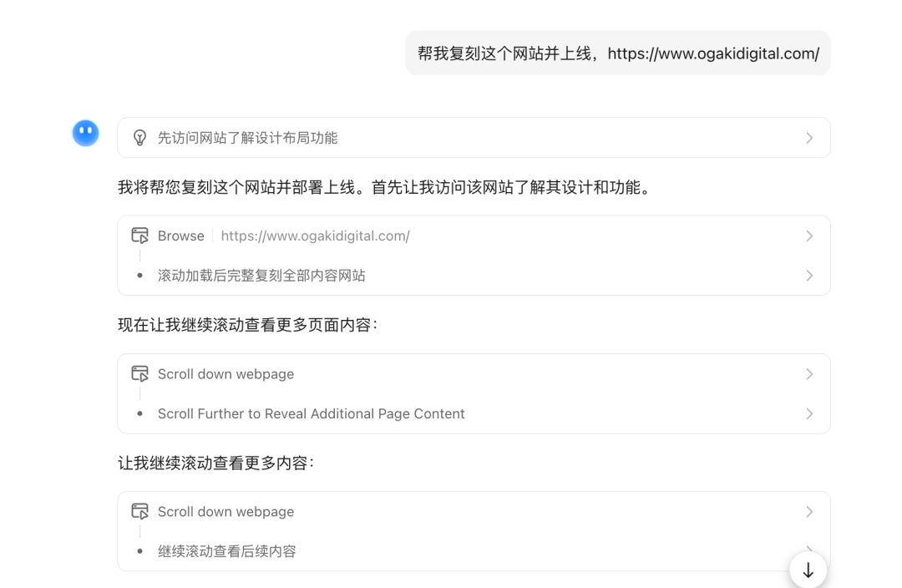Click the Browse browser icon
Viewport: 902px width, 588px height.
141,235
